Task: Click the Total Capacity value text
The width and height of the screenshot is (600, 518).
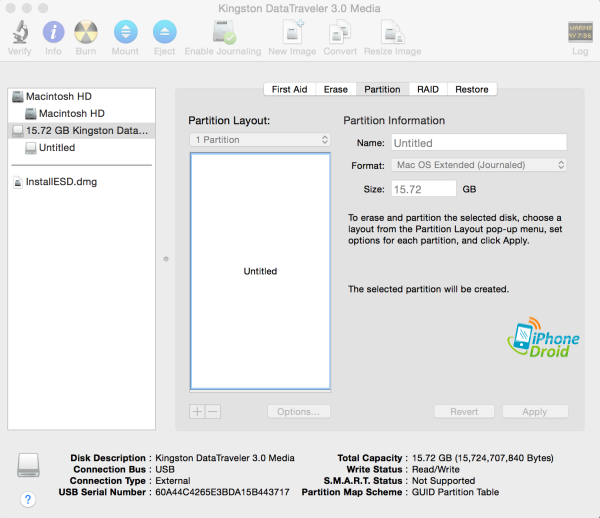Action: [483, 458]
